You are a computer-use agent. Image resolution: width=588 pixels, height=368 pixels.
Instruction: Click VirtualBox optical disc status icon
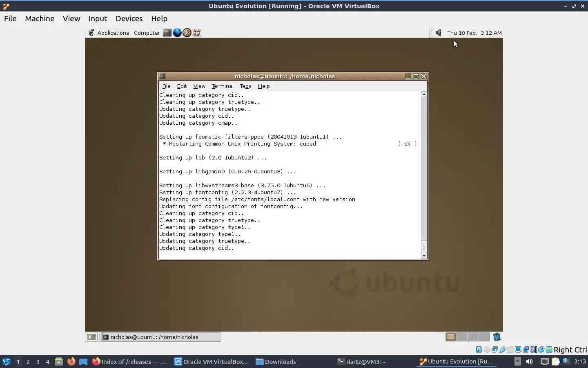(x=487, y=350)
